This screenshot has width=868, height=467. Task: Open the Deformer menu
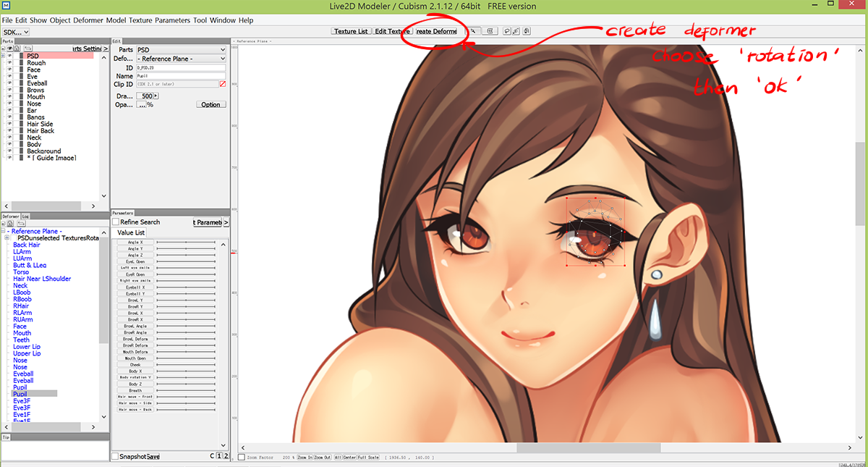90,20
